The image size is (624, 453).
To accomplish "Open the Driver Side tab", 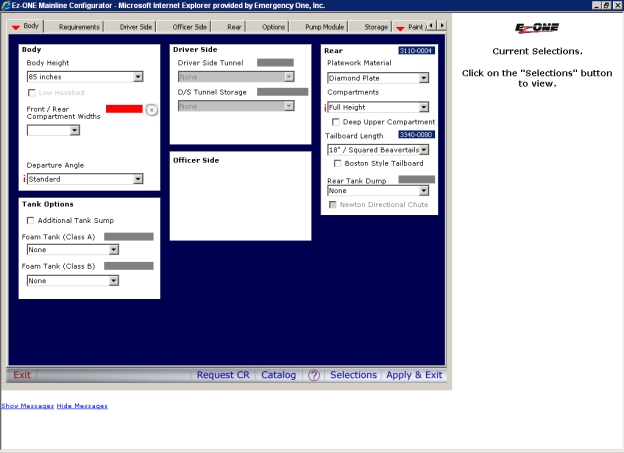I will [136, 27].
